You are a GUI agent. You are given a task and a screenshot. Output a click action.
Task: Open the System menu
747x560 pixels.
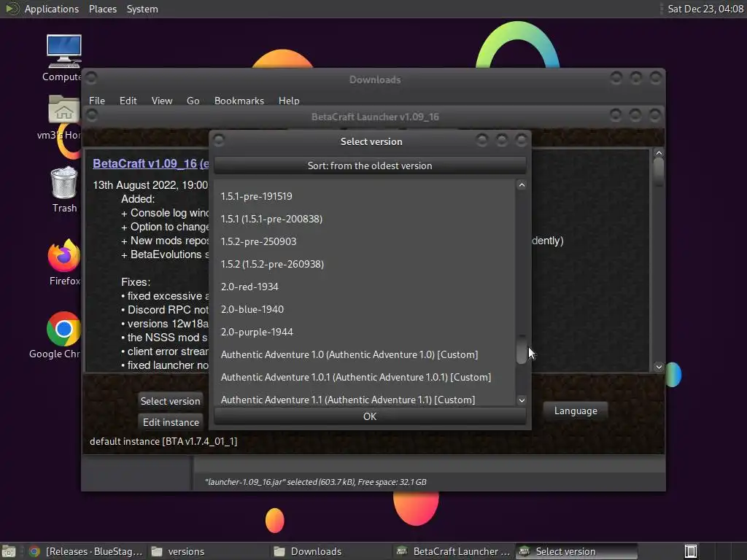click(142, 9)
